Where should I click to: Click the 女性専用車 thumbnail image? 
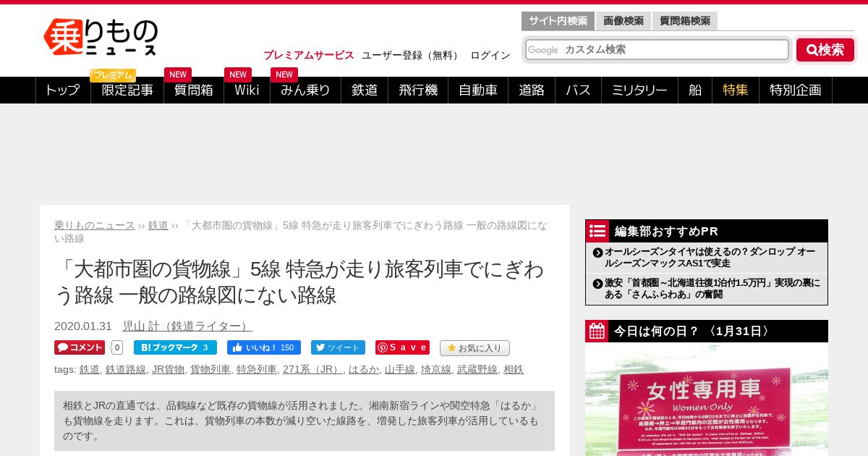click(707, 400)
